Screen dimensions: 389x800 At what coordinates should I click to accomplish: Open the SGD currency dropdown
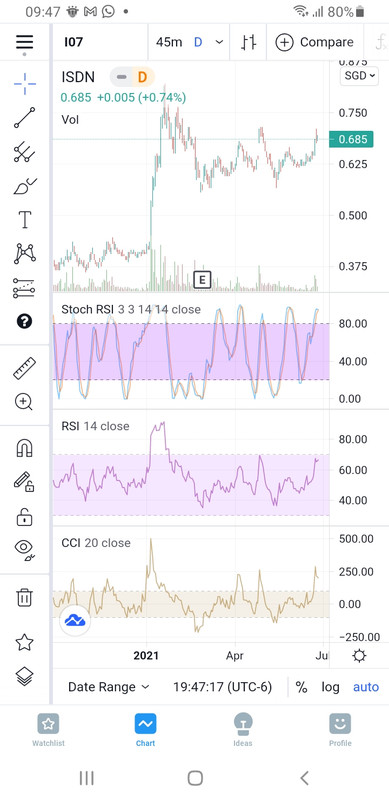(x=359, y=76)
